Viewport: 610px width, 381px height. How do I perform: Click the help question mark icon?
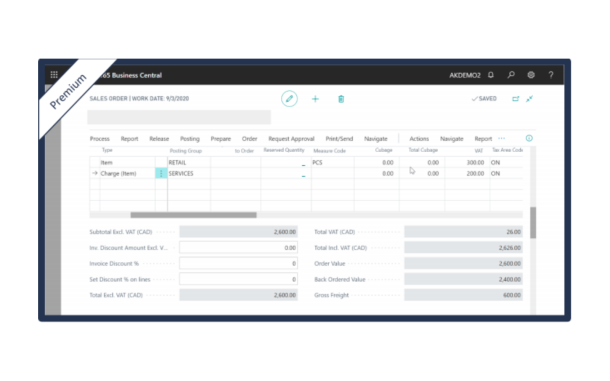tap(551, 75)
